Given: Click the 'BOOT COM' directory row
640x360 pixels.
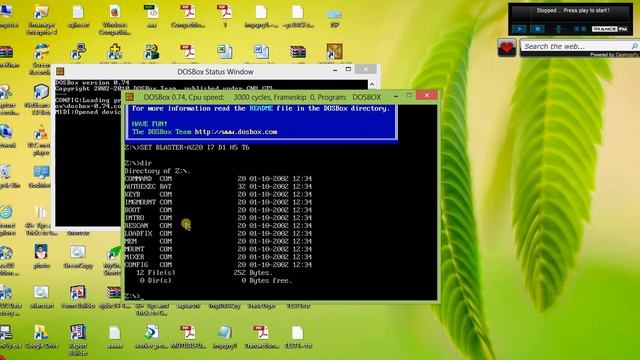Looking at the screenshot, I should 218,210.
